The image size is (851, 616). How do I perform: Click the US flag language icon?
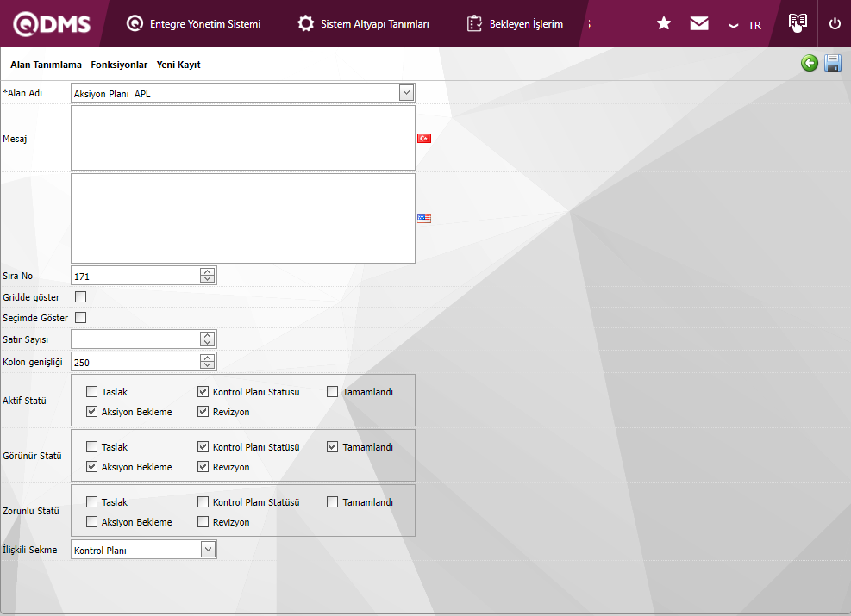coord(424,219)
